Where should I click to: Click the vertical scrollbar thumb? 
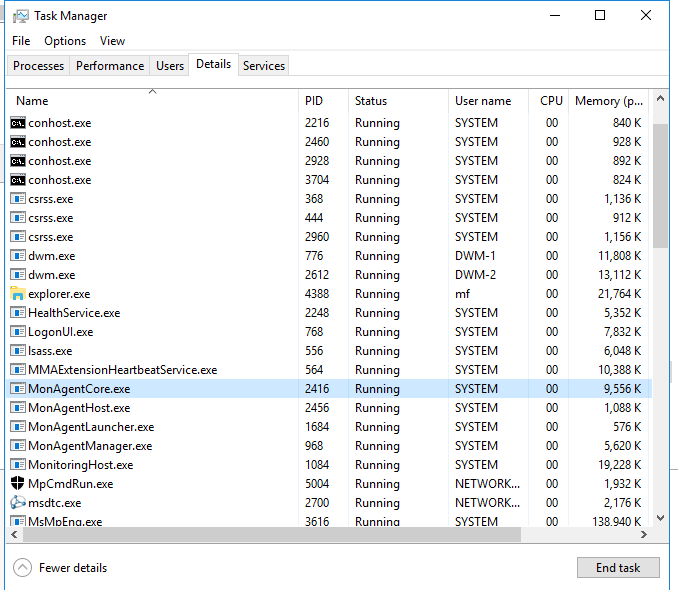click(x=660, y=186)
